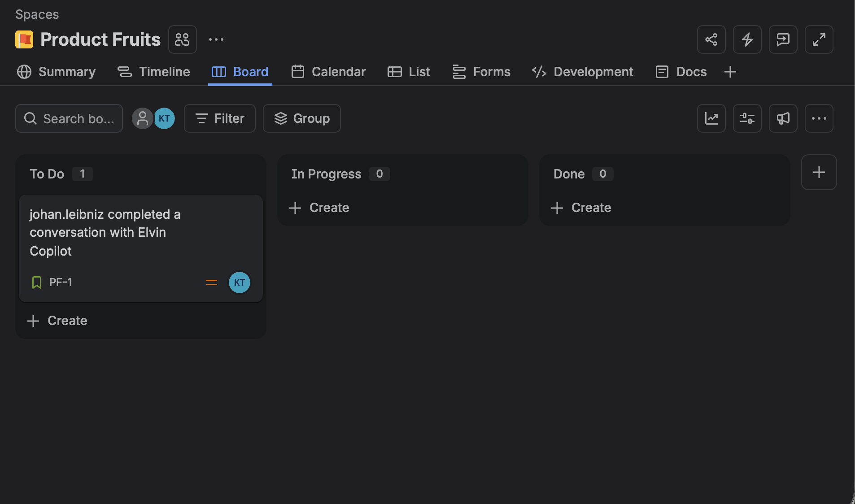Add a new column with the plus button
The width and height of the screenshot is (855, 504).
[819, 172]
